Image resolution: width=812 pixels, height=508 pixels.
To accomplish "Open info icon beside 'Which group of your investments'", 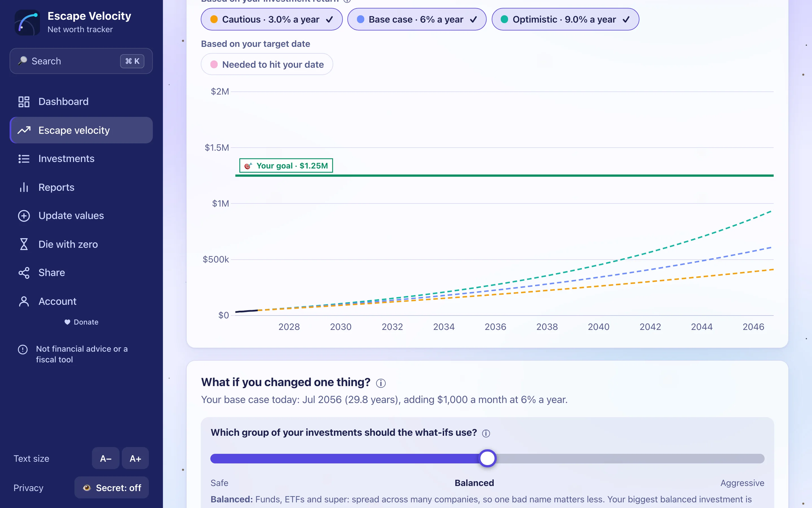I will point(486,433).
